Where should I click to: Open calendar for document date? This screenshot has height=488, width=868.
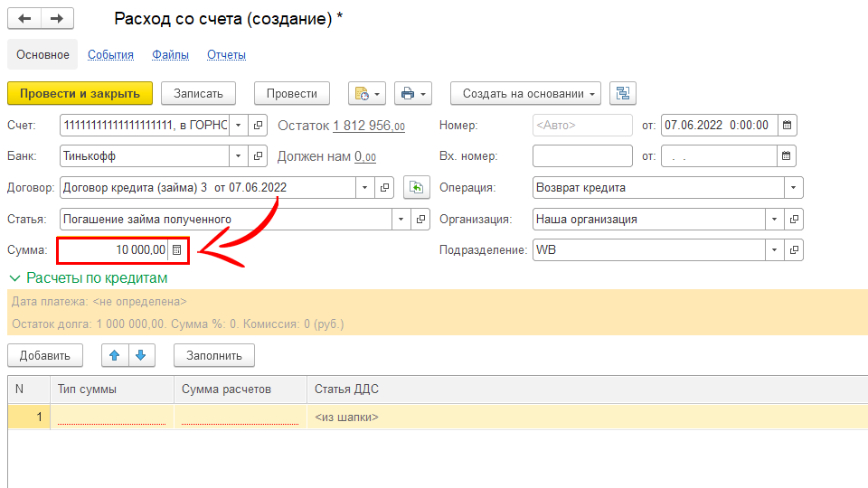pos(787,126)
